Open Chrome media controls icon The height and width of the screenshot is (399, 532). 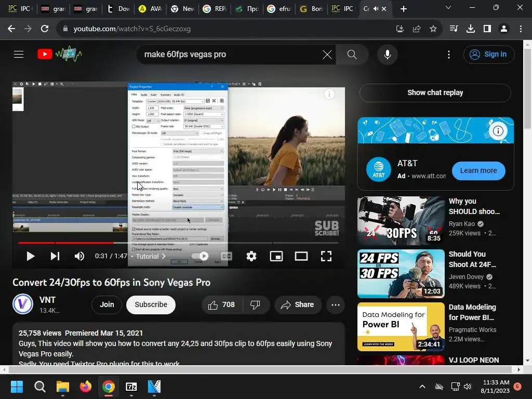[x=454, y=29]
